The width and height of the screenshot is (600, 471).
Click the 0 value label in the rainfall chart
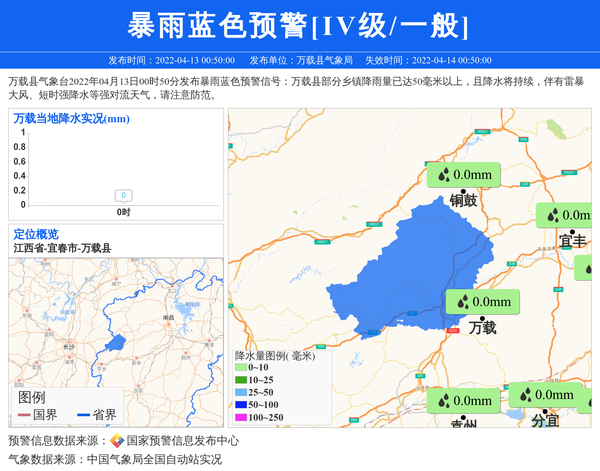tap(123, 196)
